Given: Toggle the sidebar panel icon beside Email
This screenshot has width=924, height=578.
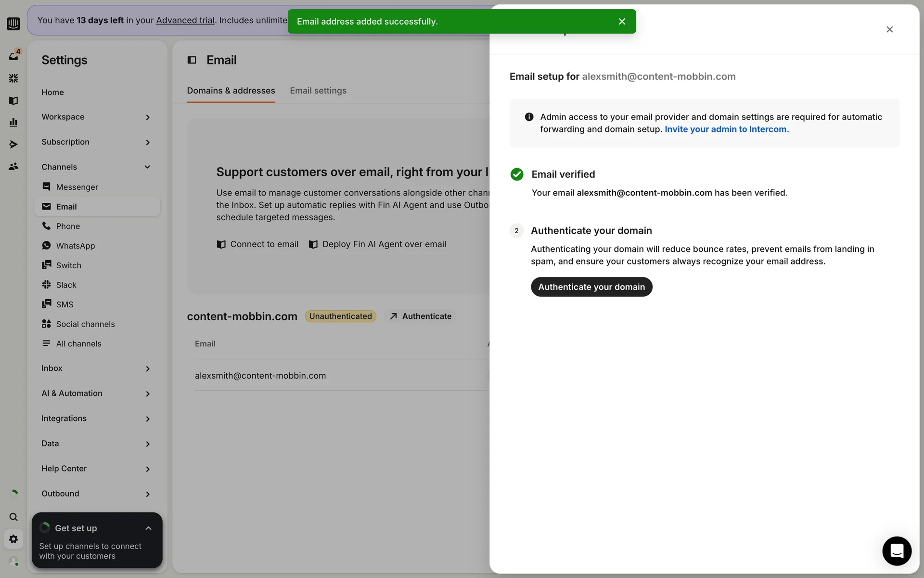Looking at the screenshot, I should click(x=192, y=60).
